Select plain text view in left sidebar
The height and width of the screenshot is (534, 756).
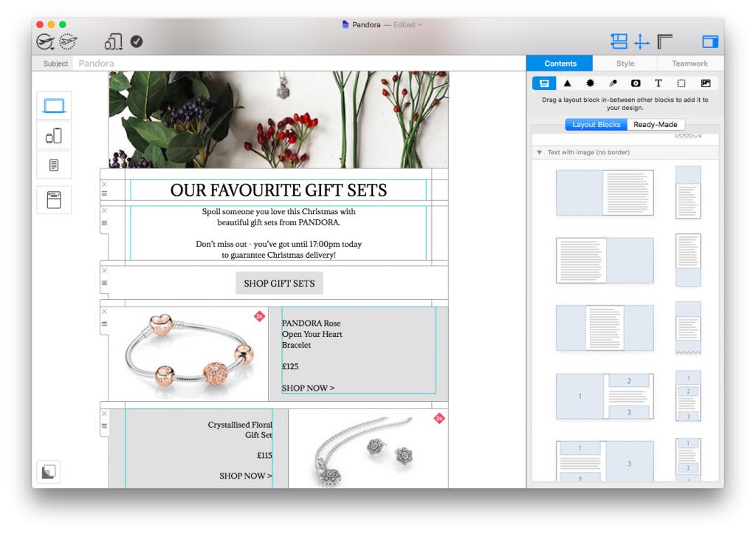point(54,165)
